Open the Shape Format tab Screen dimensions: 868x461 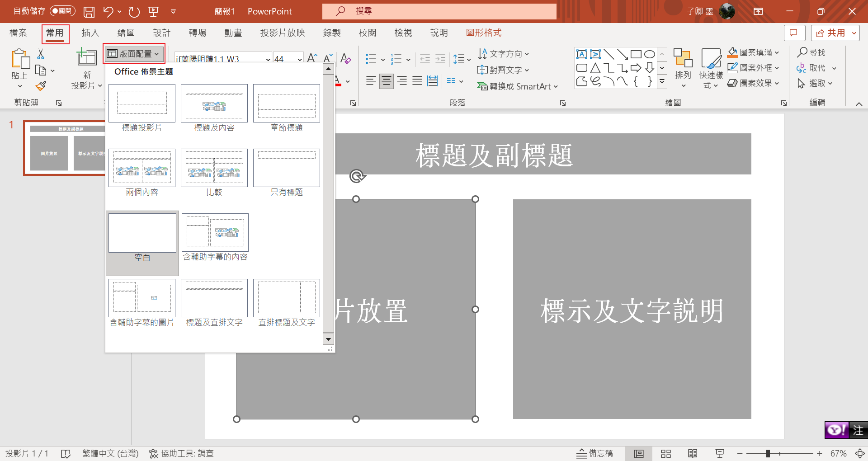point(484,33)
